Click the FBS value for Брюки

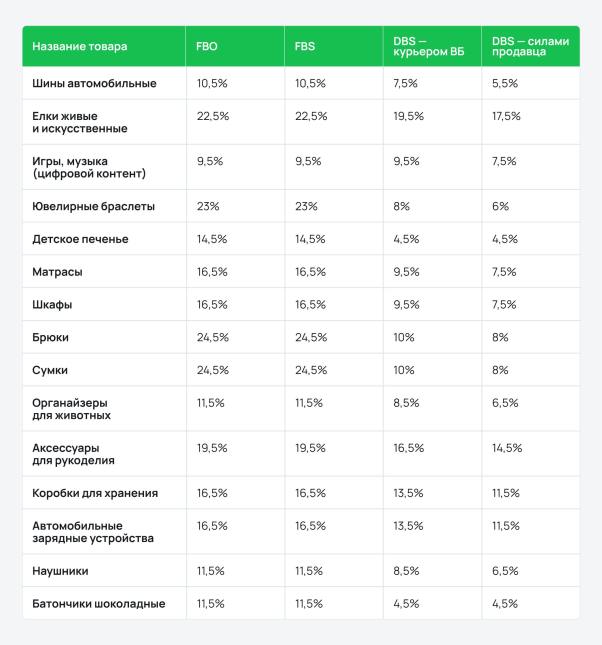point(311,337)
